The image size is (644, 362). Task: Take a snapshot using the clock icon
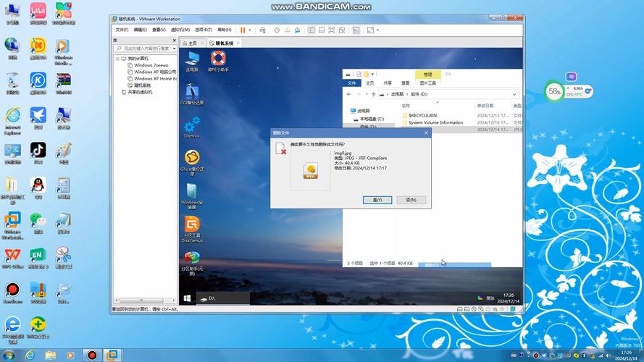(x=277, y=30)
